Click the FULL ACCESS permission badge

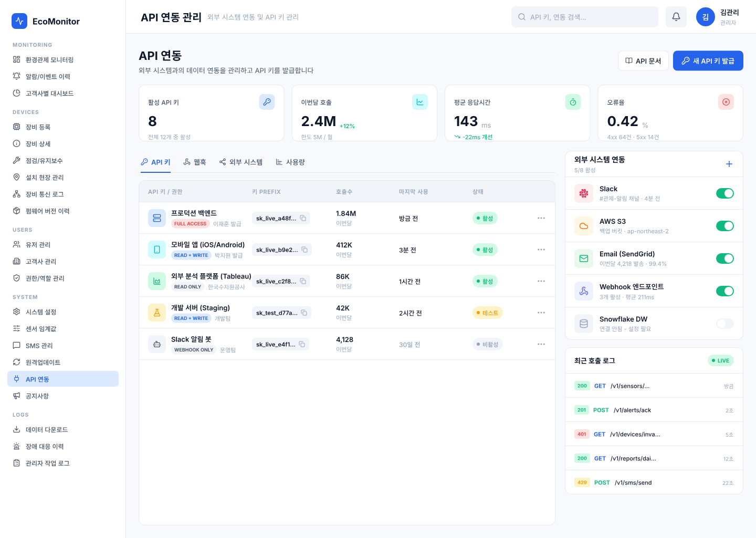point(190,224)
